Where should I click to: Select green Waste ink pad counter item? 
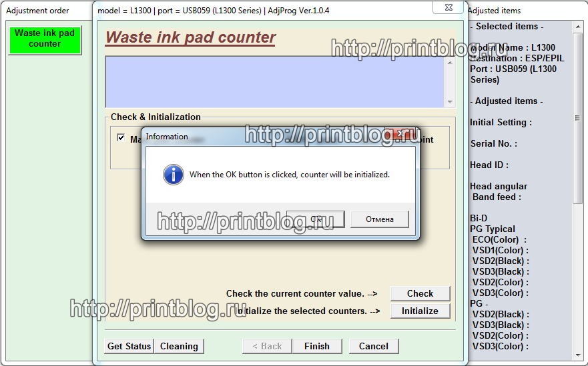coord(45,39)
